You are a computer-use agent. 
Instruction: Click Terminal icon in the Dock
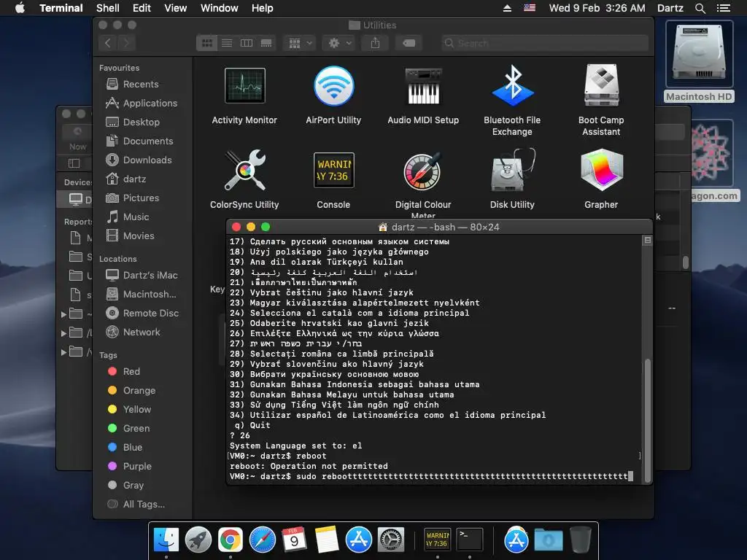pyautogui.click(x=469, y=540)
